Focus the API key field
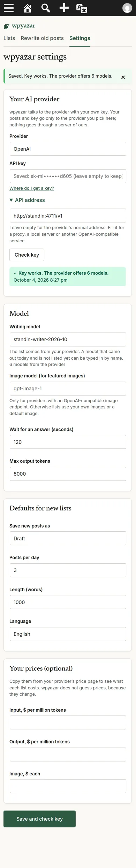Viewport: 136px width, 868px height. coord(68,176)
